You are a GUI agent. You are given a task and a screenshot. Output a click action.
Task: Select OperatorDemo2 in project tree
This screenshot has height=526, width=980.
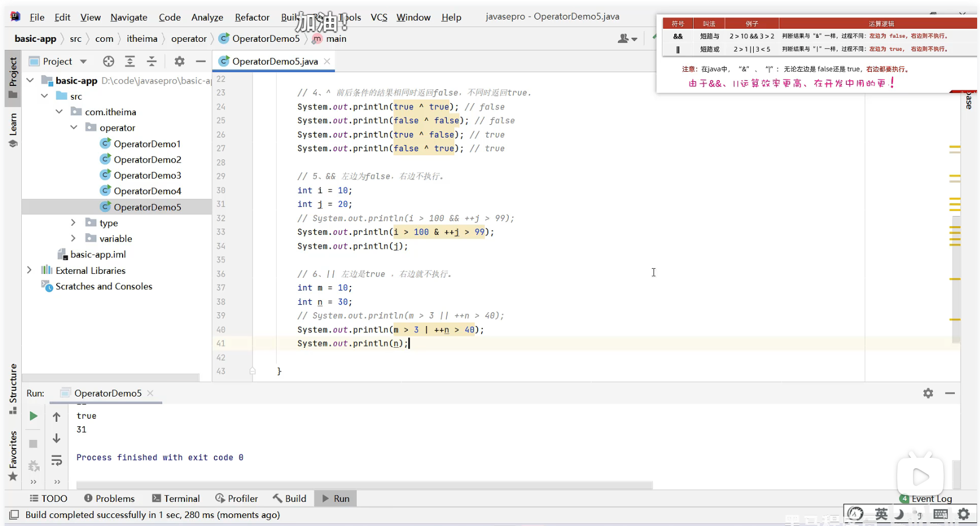140,159
